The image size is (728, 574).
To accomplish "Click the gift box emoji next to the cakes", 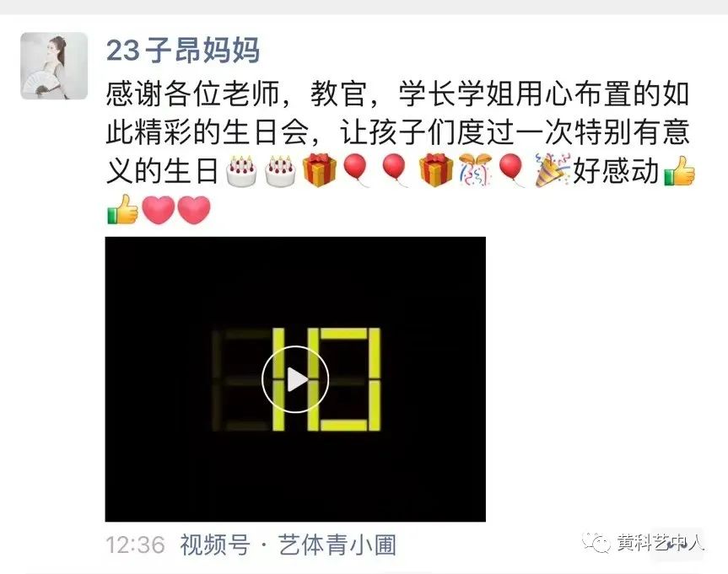I will [x=320, y=170].
